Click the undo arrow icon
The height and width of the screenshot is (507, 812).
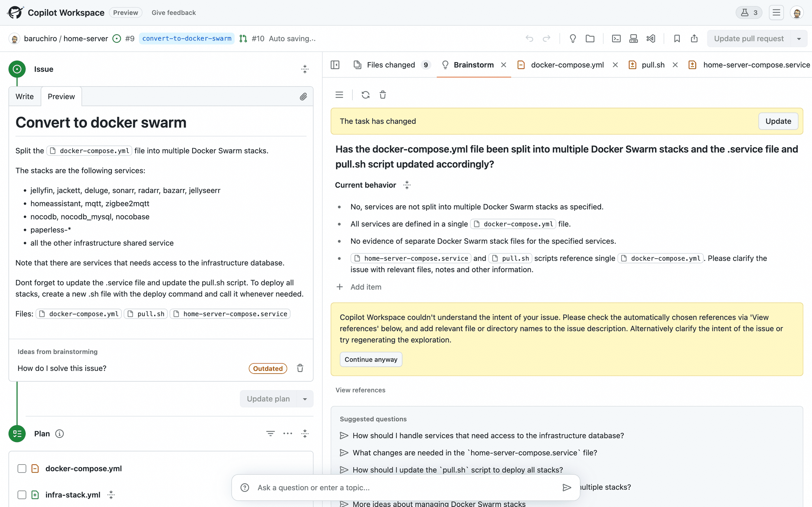pyautogui.click(x=530, y=39)
